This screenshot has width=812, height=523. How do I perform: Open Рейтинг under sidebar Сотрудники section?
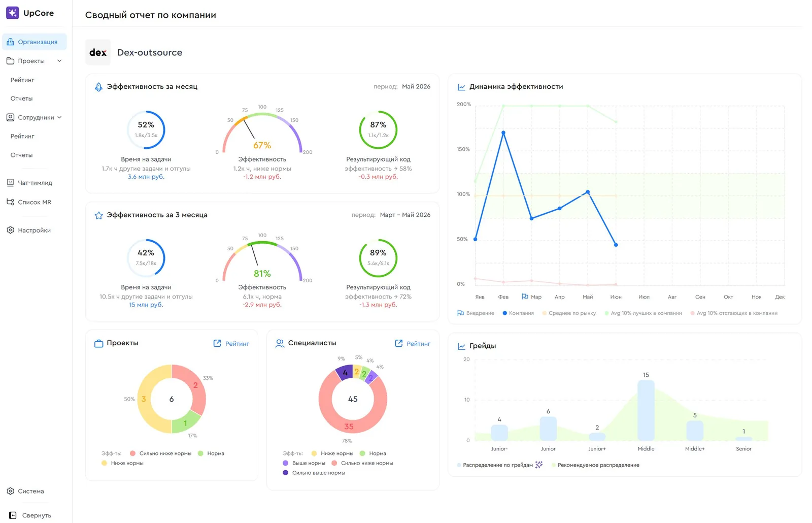click(x=22, y=136)
